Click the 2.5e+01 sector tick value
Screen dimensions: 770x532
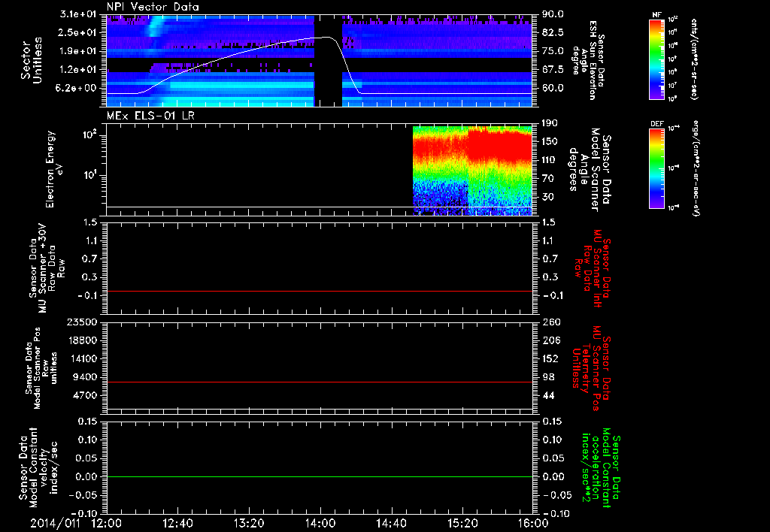click(77, 32)
